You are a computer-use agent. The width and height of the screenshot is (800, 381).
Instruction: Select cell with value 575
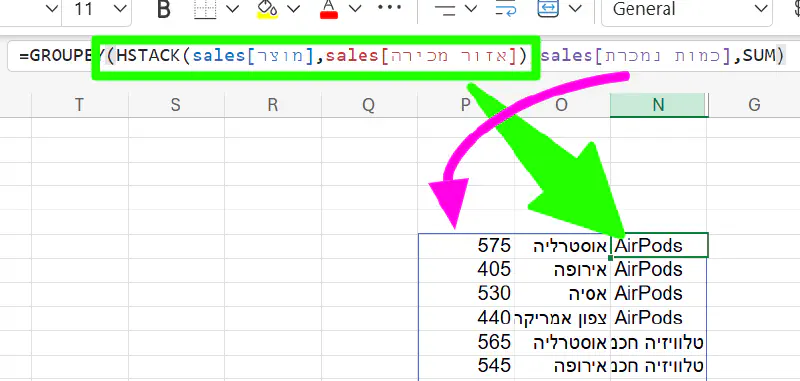click(x=466, y=245)
